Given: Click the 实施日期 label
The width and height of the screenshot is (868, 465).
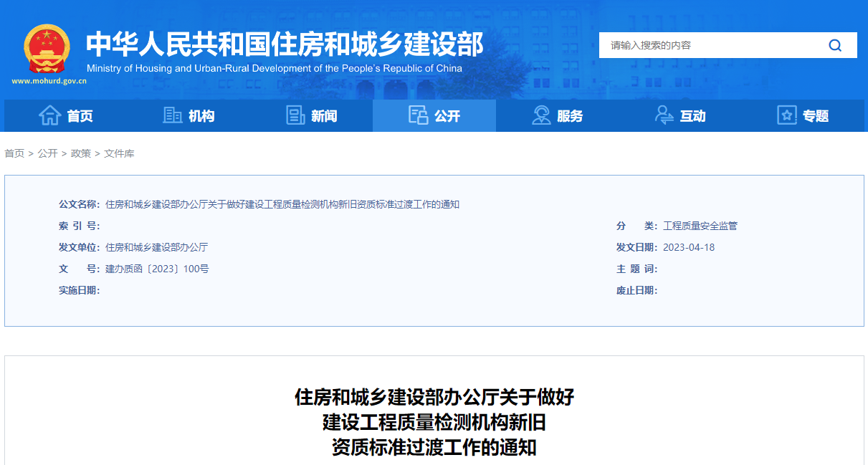Looking at the screenshot, I should [79, 290].
